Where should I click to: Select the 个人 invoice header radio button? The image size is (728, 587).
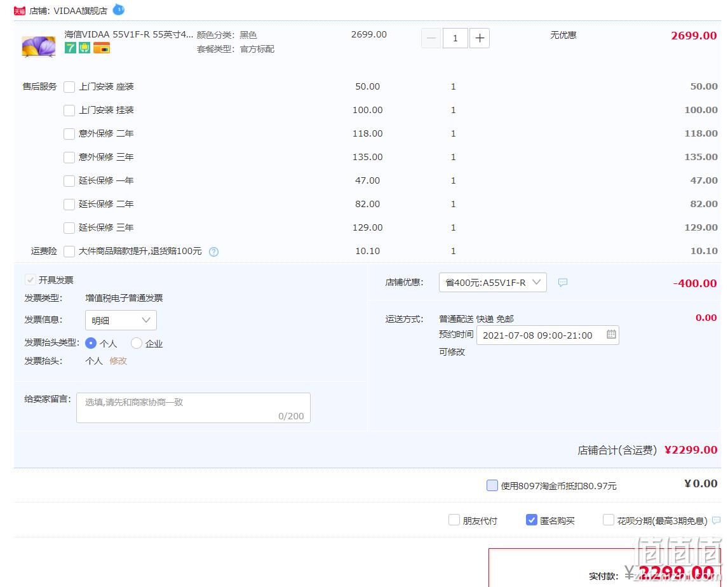point(91,343)
